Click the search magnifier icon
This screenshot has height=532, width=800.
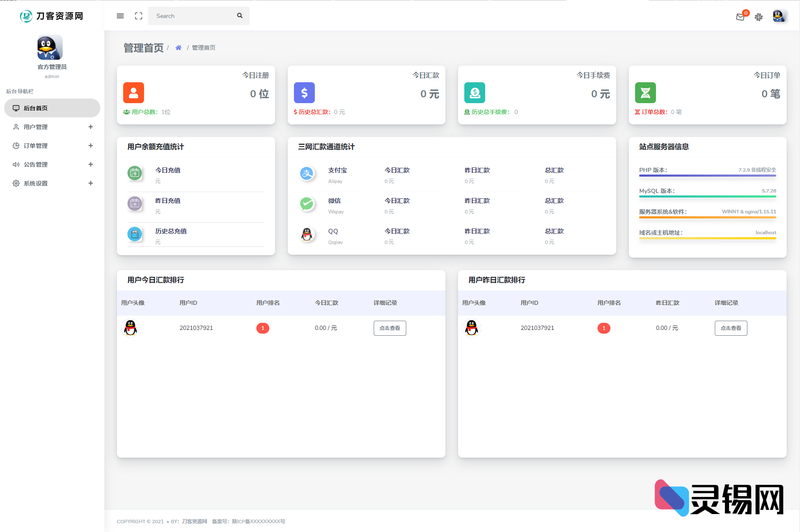[x=240, y=16]
